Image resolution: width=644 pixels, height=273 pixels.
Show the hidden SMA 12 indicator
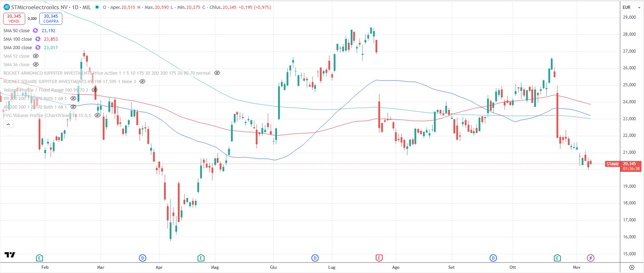[x=36, y=56]
